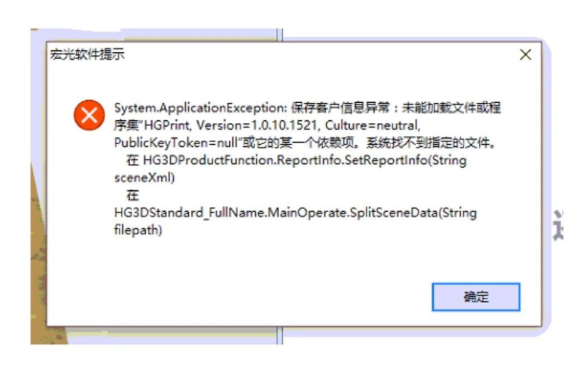Close the 宏光软件提示 dialog with X
Viewport: 588px width, 373px height.
525,54
